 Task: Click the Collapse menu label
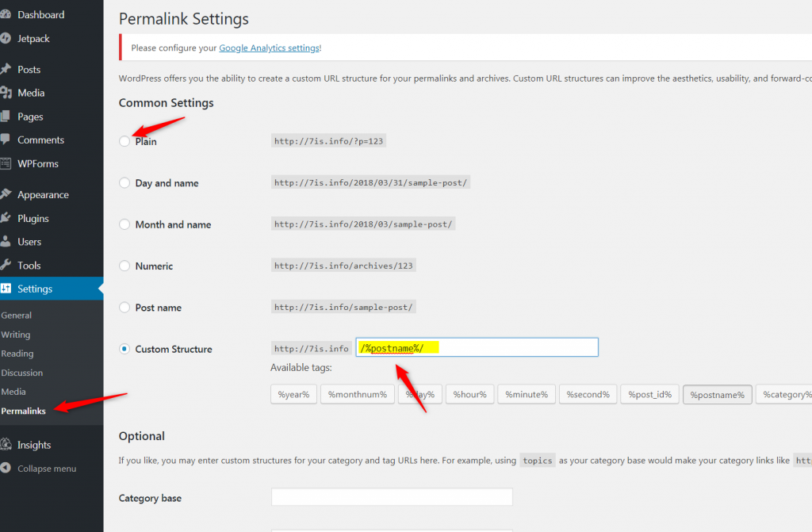[47, 469]
